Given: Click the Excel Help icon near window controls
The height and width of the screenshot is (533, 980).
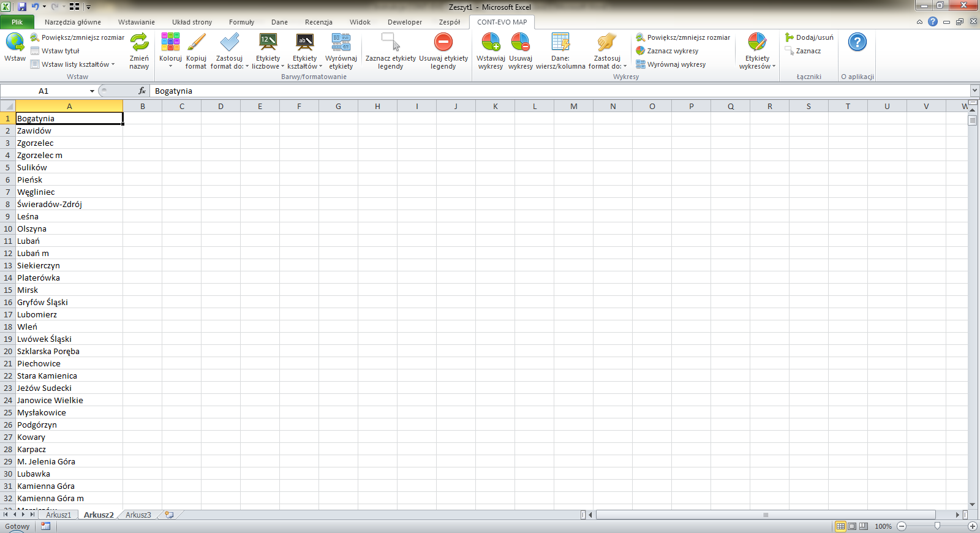Looking at the screenshot, I should [x=933, y=21].
